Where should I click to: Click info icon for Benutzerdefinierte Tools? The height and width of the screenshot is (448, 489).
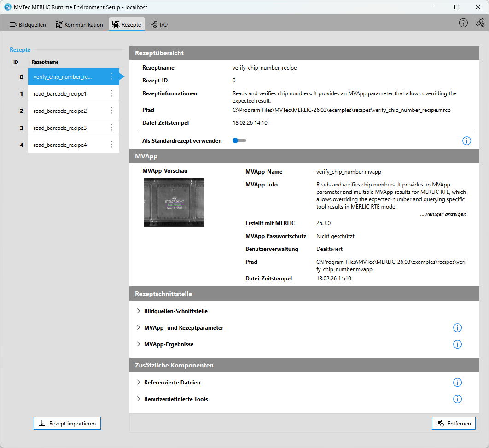click(x=457, y=399)
